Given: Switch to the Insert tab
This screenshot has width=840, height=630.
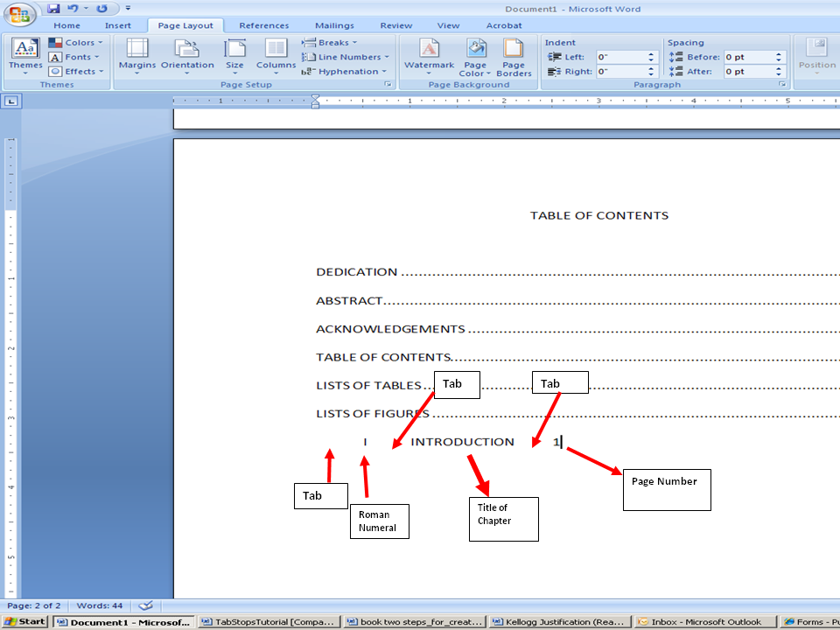Looking at the screenshot, I should coord(118,25).
